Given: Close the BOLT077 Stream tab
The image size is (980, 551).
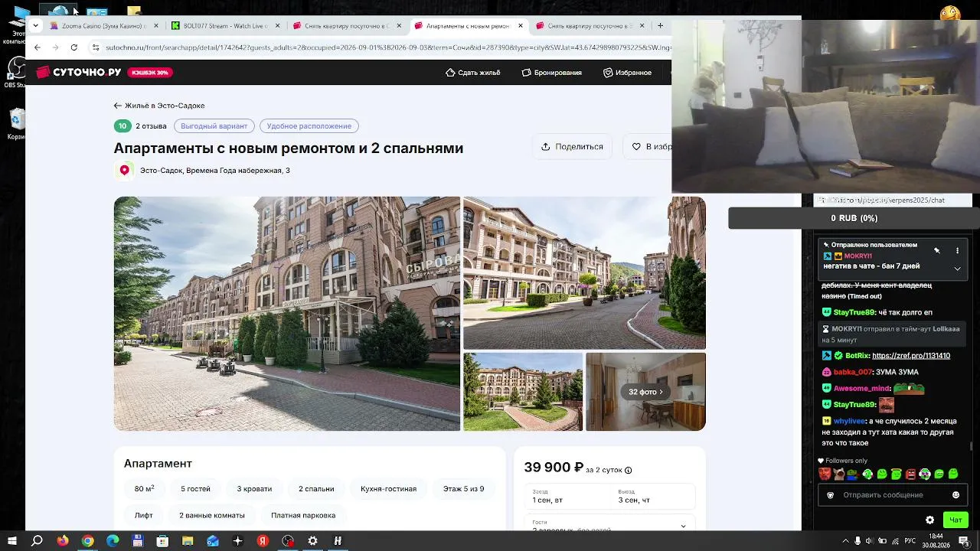Looking at the screenshot, I should coord(277,26).
